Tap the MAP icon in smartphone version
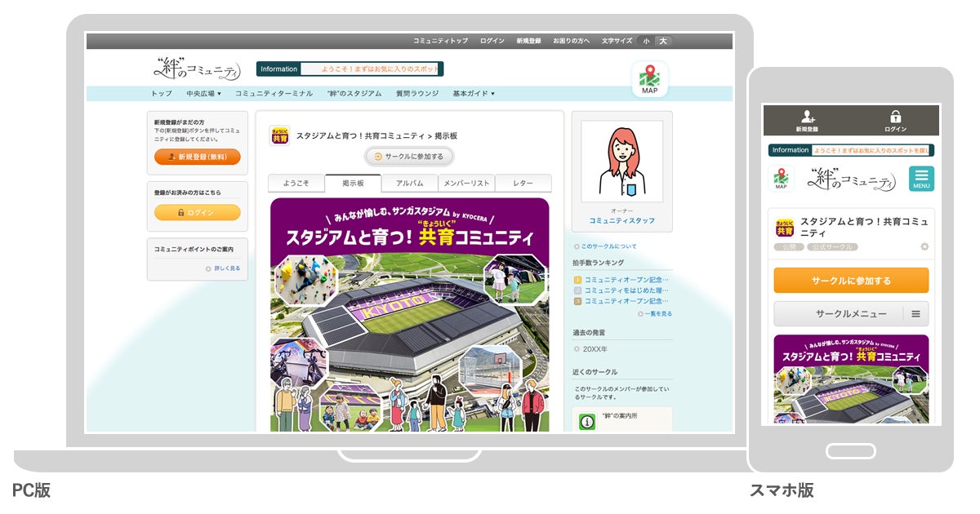This screenshot has width=980, height=514. (x=781, y=179)
